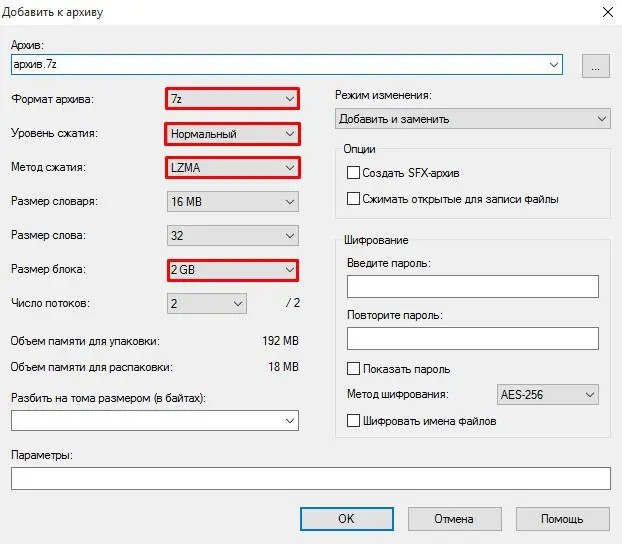This screenshot has width=622, height=544.
Task: Browse for archive path with the ... button
Action: [x=595, y=66]
